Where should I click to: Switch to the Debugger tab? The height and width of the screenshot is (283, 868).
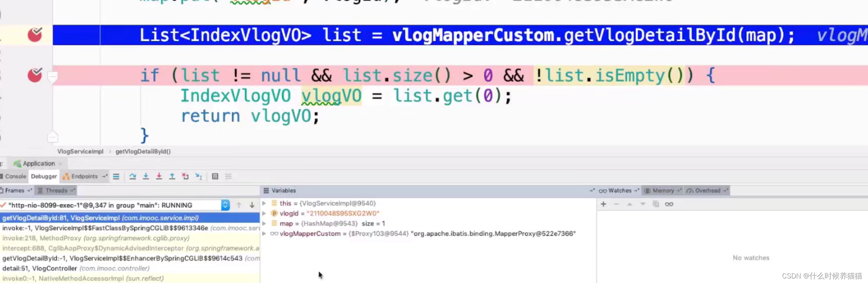click(44, 176)
